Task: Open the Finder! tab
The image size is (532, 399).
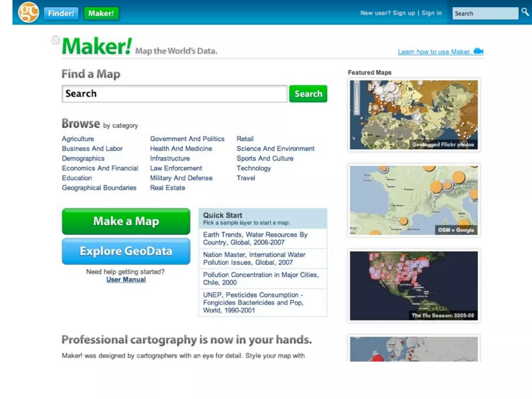Action: tap(61, 13)
